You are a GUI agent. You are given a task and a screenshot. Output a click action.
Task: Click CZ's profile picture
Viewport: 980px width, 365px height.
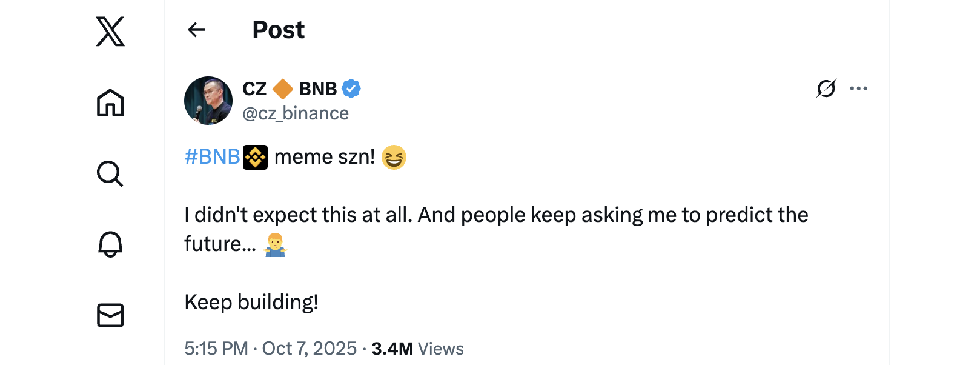coord(208,101)
